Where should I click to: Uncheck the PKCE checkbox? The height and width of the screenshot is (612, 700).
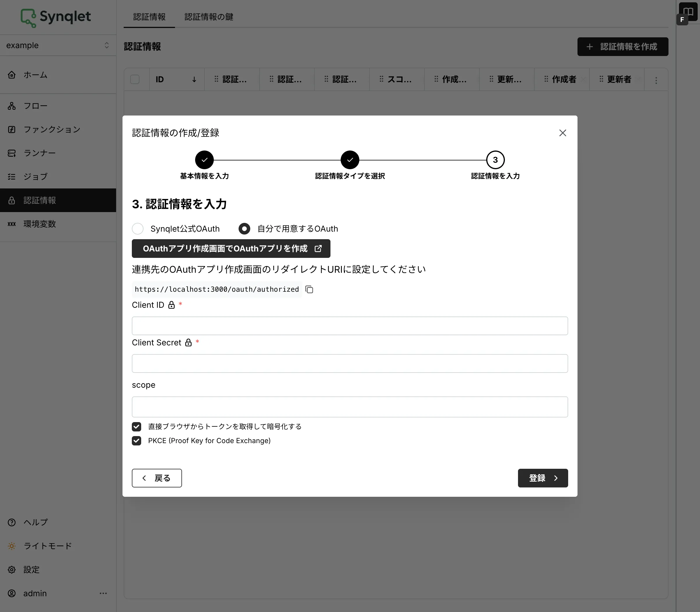[x=136, y=440]
